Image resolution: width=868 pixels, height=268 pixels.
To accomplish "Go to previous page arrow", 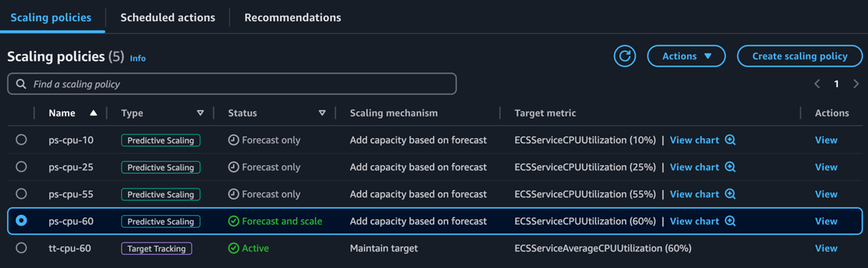I will pos(817,84).
